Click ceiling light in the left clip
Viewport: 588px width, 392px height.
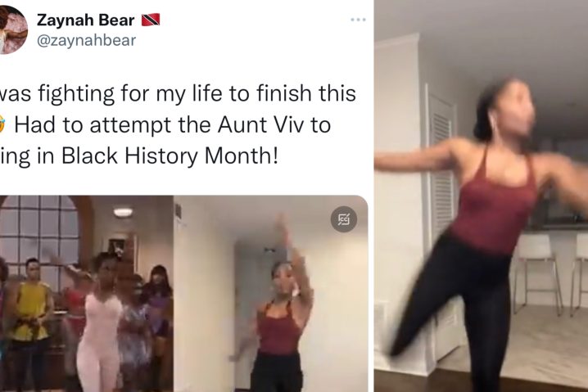tap(123, 213)
